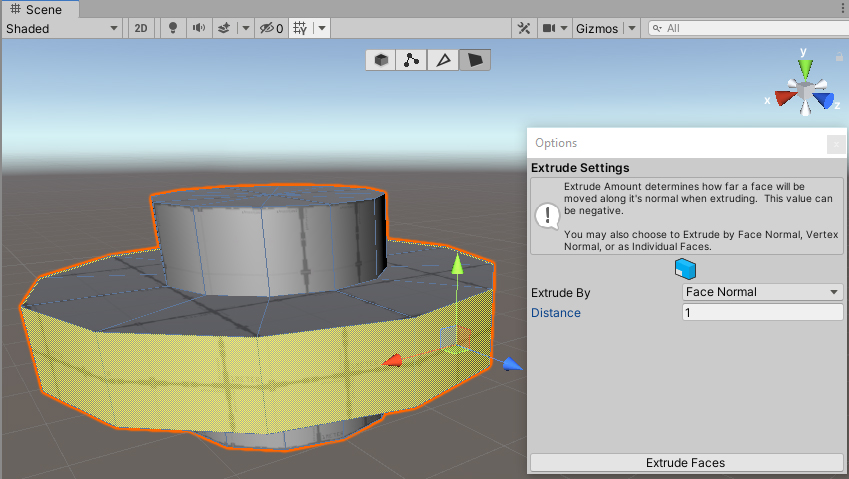This screenshot has height=479, width=849.
Task: Expand the Extrude By Face Normal dropdown
Action: pos(762,292)
